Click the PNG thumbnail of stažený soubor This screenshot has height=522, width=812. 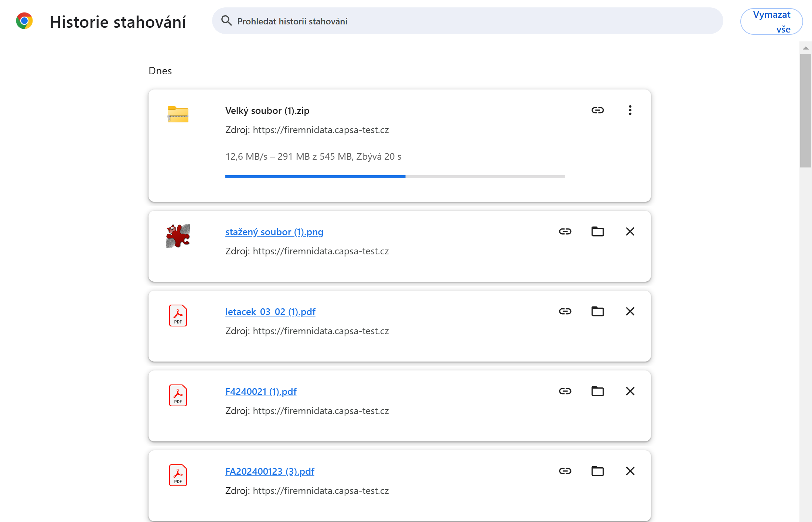pos(178,235)
